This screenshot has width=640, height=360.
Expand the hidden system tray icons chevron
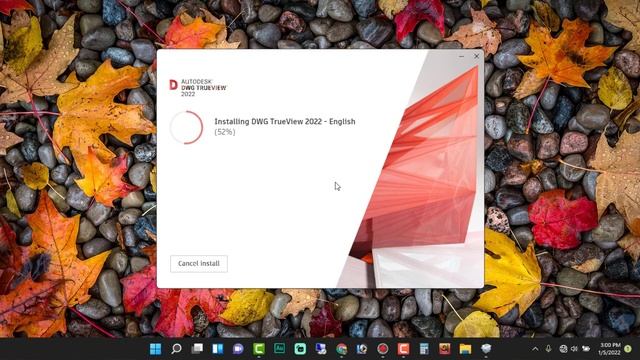coord(535,349)
